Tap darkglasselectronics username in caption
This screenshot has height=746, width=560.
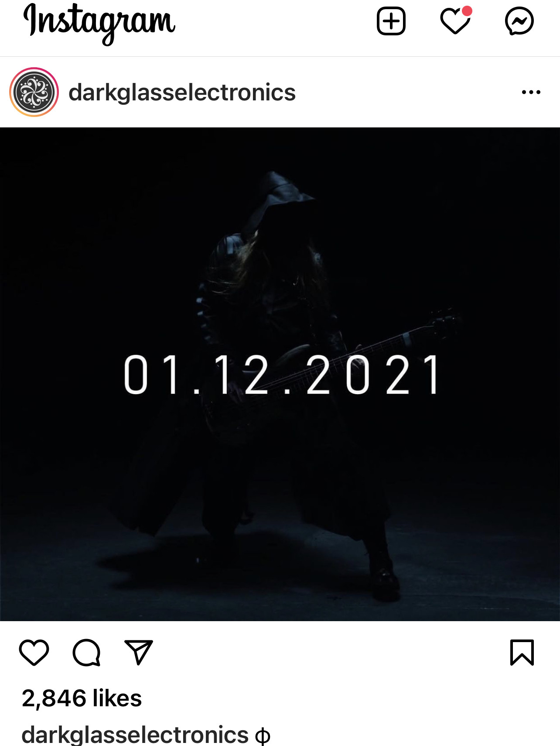135,735
